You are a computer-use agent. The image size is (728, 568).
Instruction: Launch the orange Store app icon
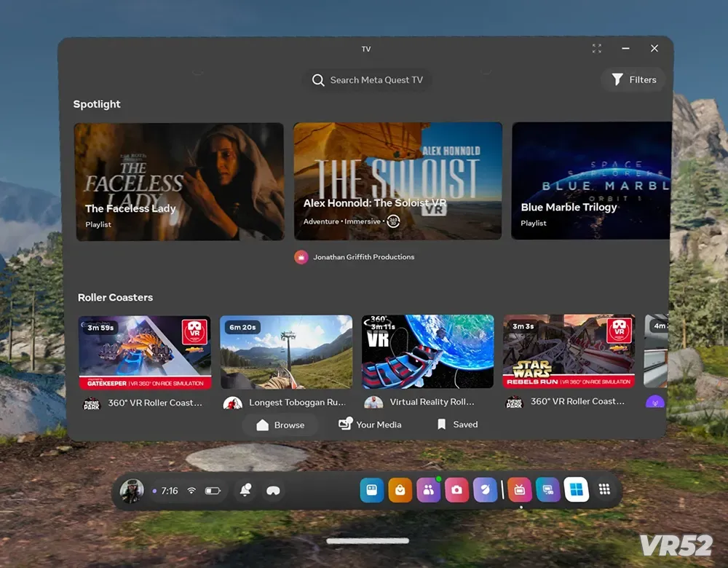click(x=400, y=490)
